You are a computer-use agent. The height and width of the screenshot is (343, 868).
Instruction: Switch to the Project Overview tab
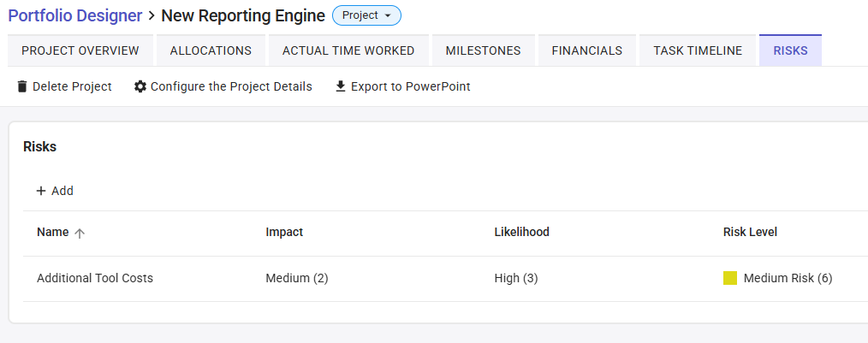(80, 50)
